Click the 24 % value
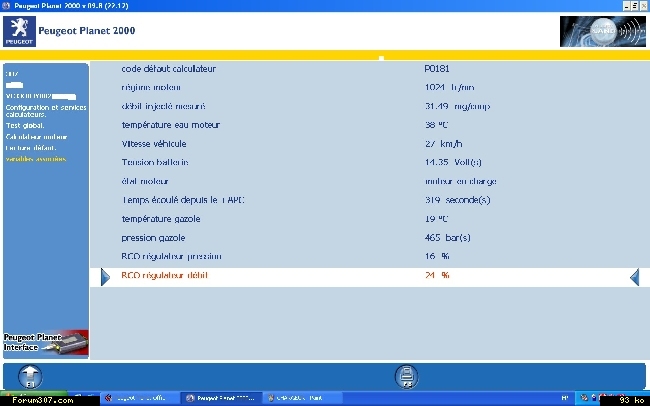The image size is (650, 406). (437, 275)
